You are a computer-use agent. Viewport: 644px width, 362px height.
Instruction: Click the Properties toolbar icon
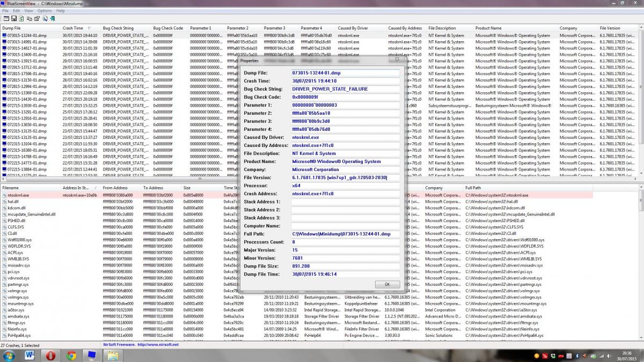(37, 19)
